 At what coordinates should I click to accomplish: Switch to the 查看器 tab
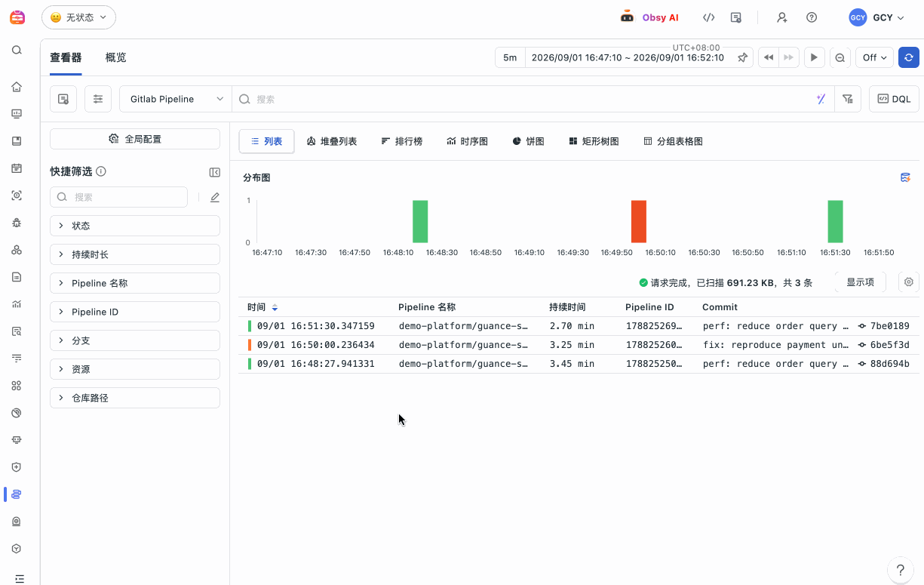(x=66, y=57)
